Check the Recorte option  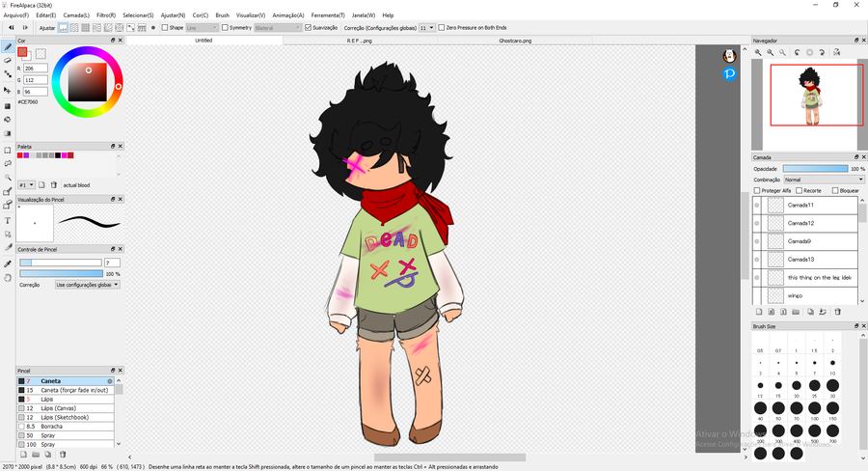tap(799, 190)
